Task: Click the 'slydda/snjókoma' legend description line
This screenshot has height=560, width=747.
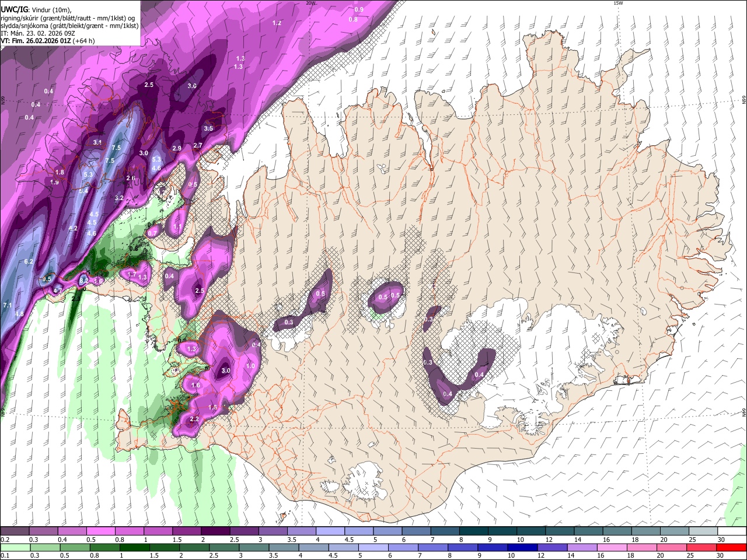Action: point(70,26)
